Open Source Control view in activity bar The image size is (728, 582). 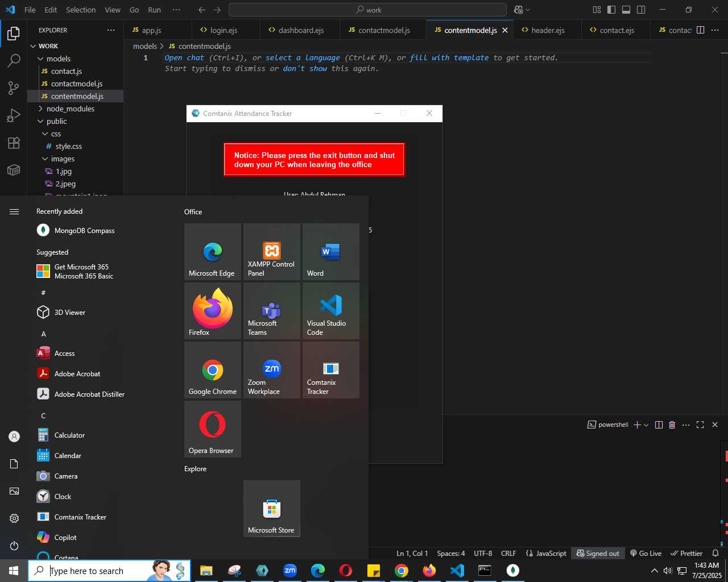pyautogui.click(x=14, y=88)
